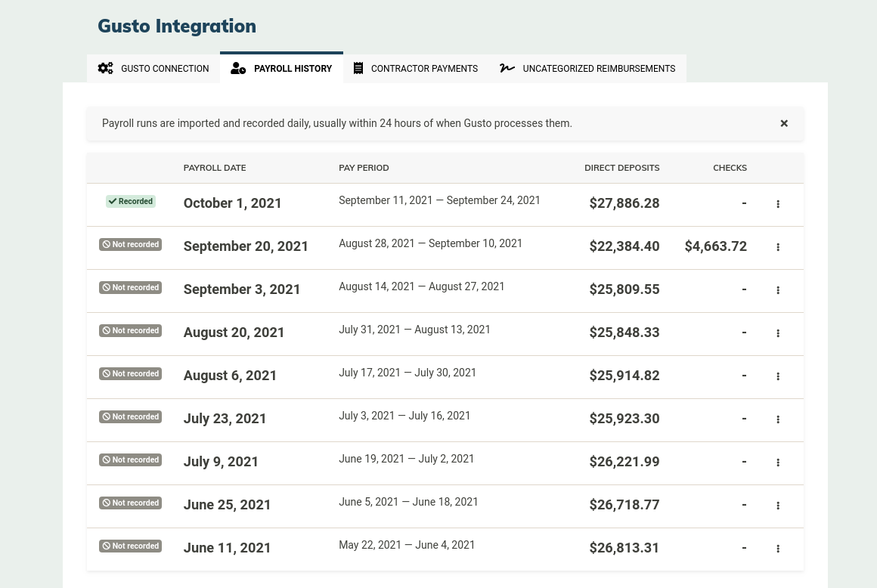Switch to Contractor Payments tab
877x588 pixels.
tap(416, 68)
